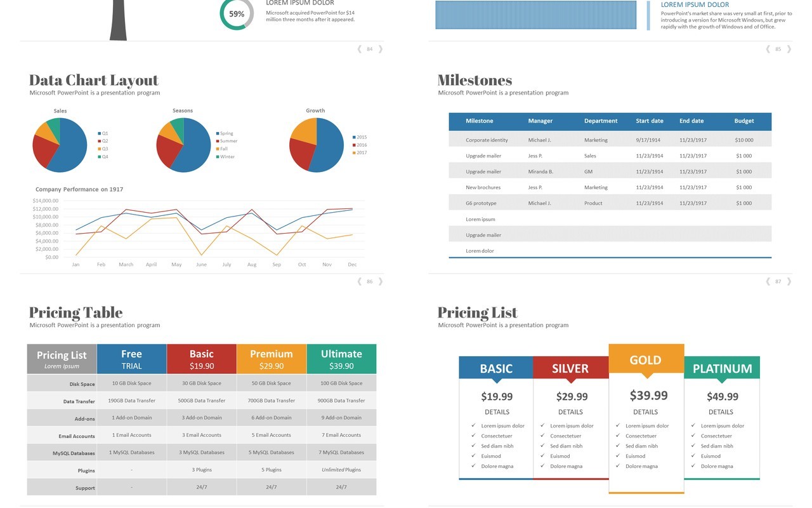This screenshot has height=508, width=812.
Task: Click the G6 prototype milestone cell
Action: coord(481,203)
